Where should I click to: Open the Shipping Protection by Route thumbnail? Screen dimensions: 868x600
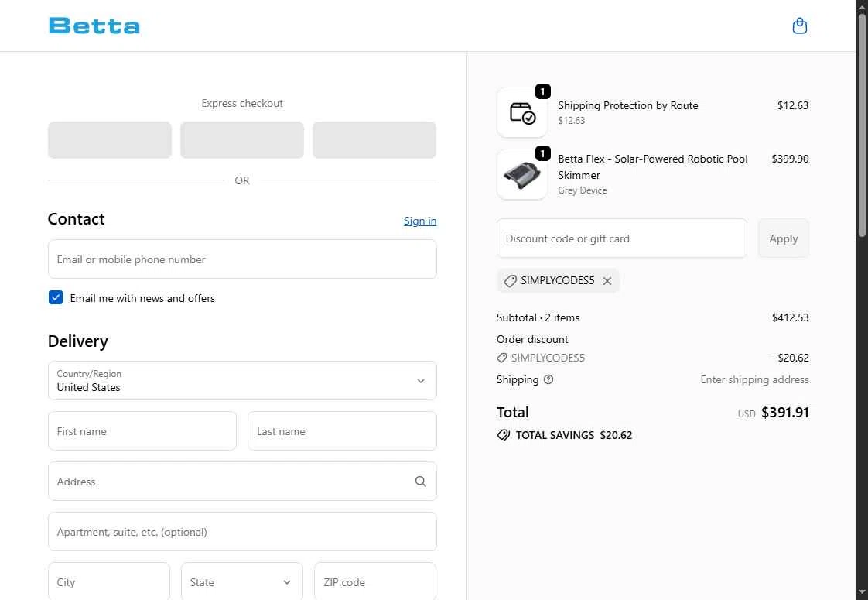(522, 112)
